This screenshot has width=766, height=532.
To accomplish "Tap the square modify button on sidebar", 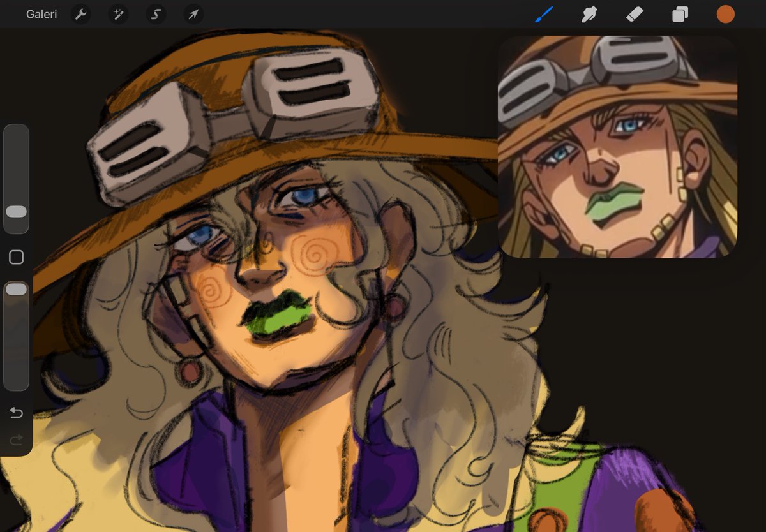I will click(16, 257).
